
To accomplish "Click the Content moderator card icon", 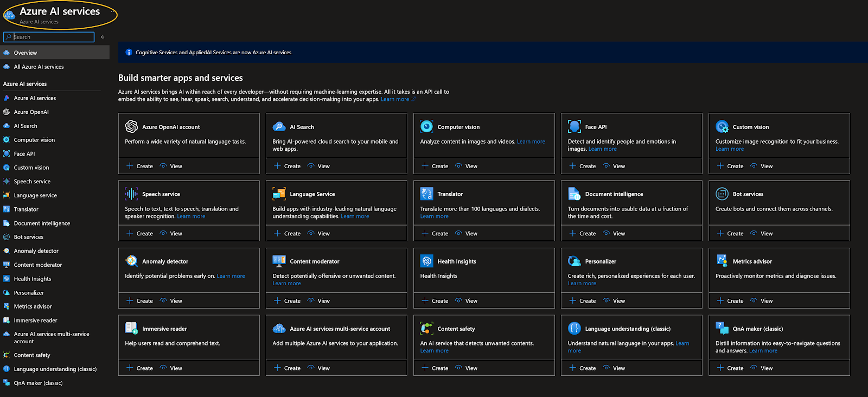I will 279,261.
